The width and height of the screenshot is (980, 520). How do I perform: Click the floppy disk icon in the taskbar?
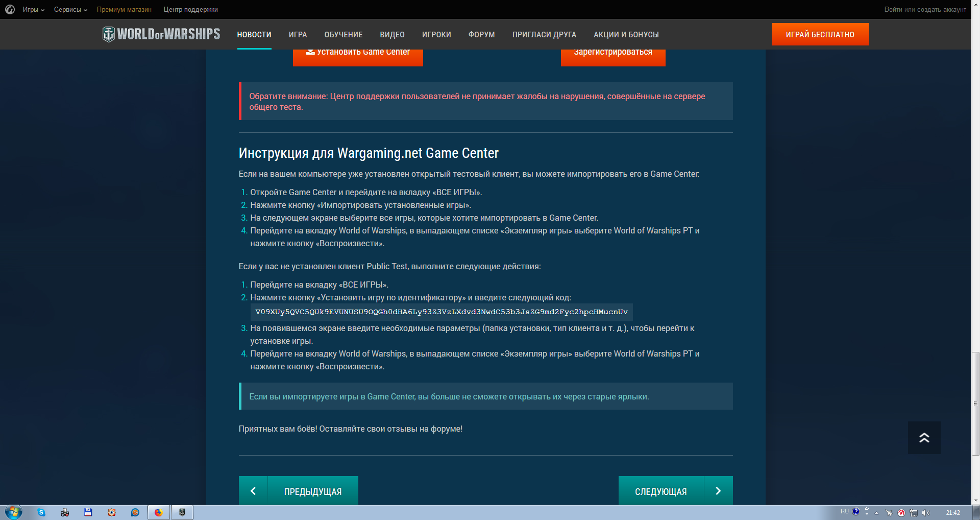[88, 512]
